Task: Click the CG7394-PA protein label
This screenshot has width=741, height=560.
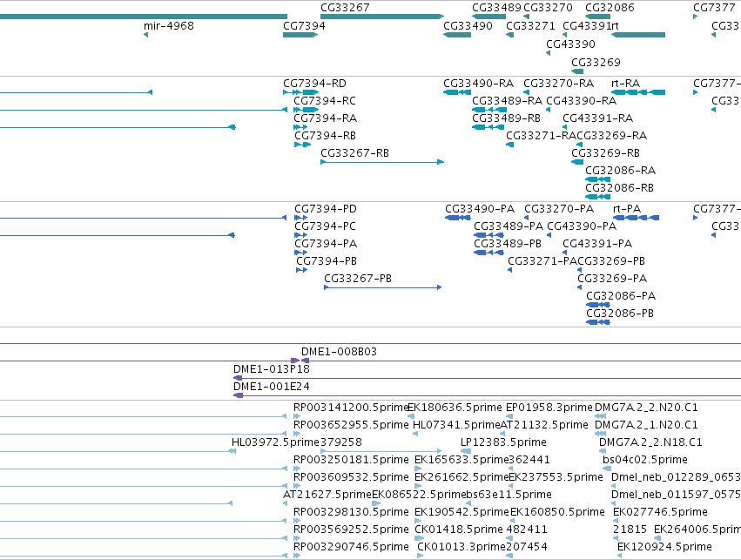Action: click(326, 244)
